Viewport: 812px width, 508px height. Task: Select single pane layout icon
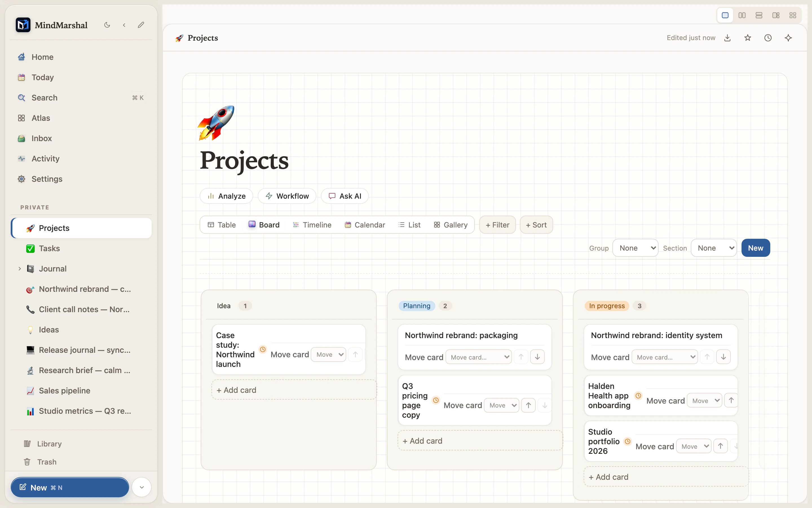725,16
